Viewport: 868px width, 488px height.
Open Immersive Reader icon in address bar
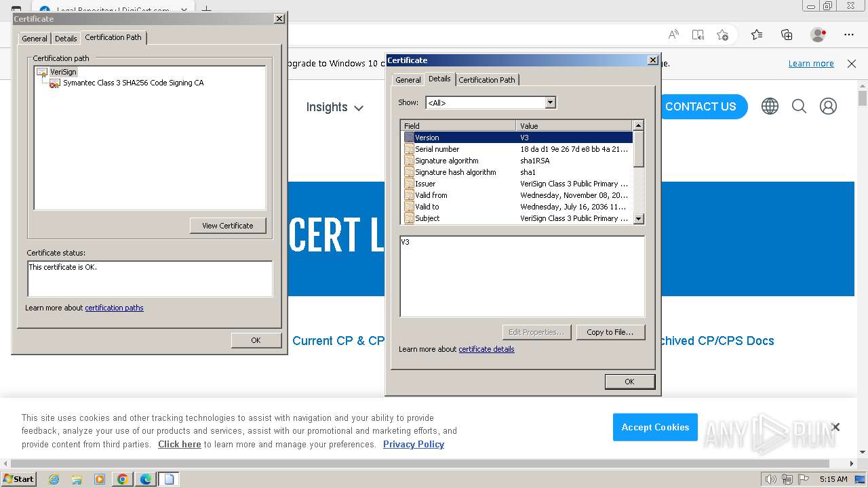(x=698, y=35)
